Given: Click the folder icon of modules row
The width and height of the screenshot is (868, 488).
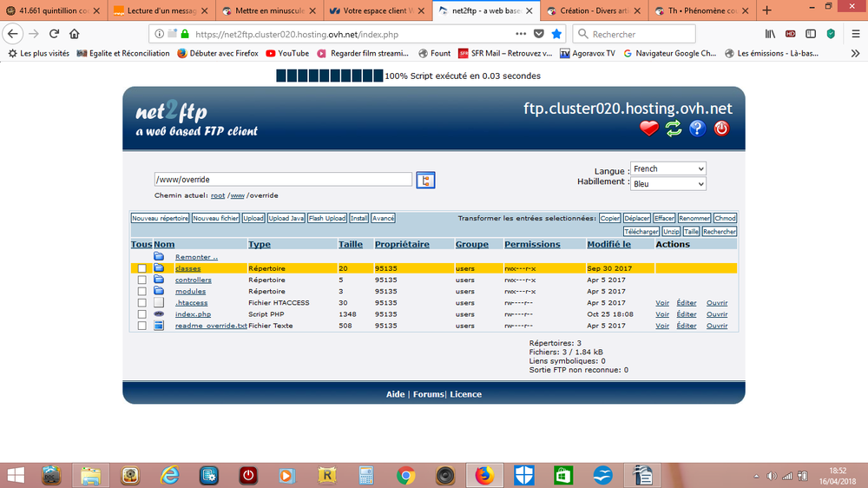Looking at the screenshot, I should coord(159,291).
